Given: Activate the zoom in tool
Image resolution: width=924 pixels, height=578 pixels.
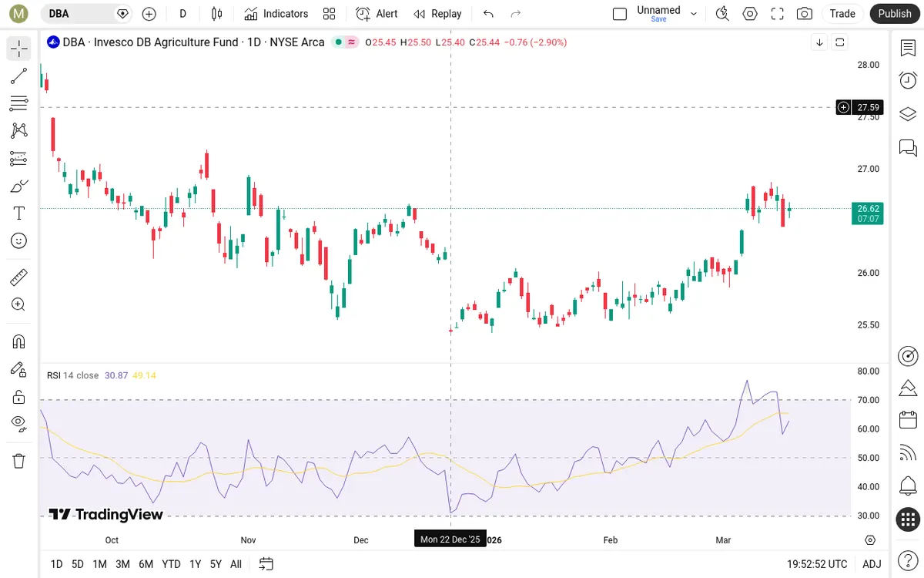Looking at the screenshot, I should click(x=19, y=304).
